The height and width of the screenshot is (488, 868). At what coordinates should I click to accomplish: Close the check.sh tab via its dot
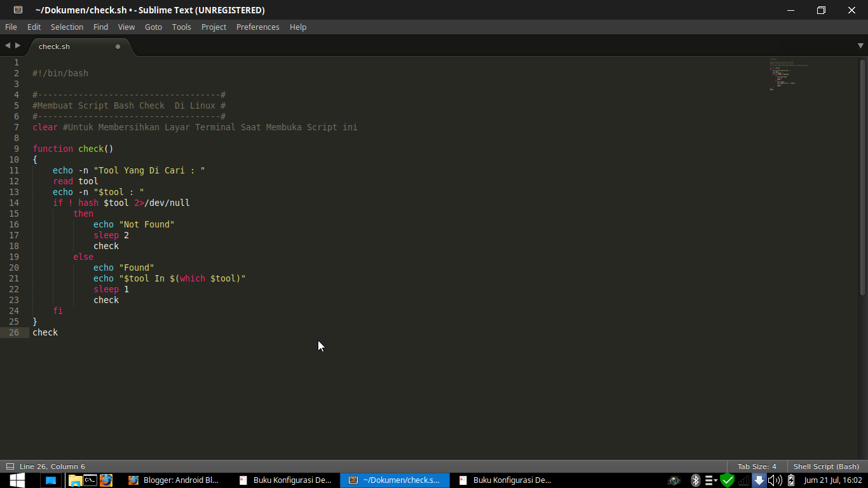[118, 46]
